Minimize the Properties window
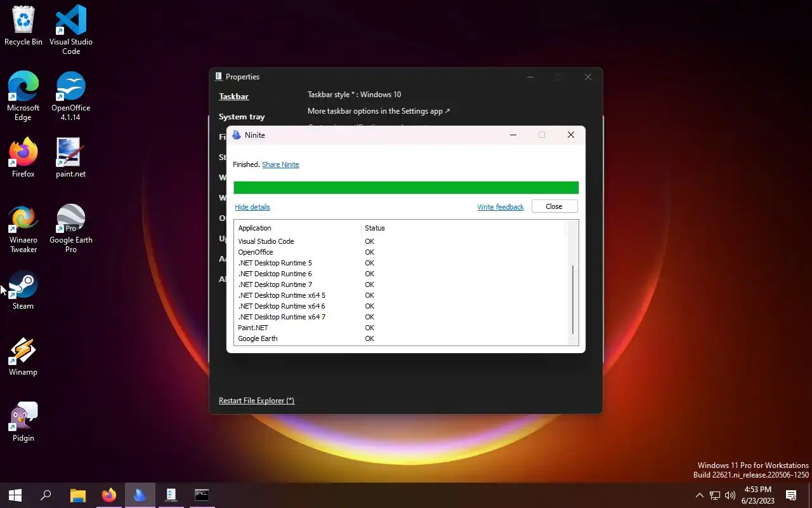Viewport: 812px width, 508px height. point(531,77)
